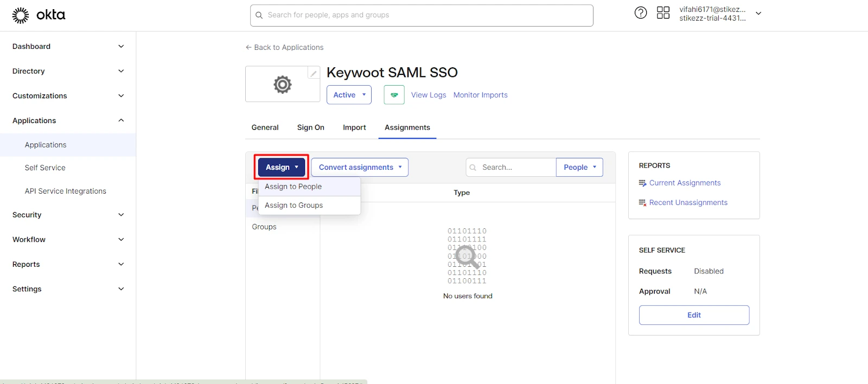Click the No users found message

click(x=468, y=296)
